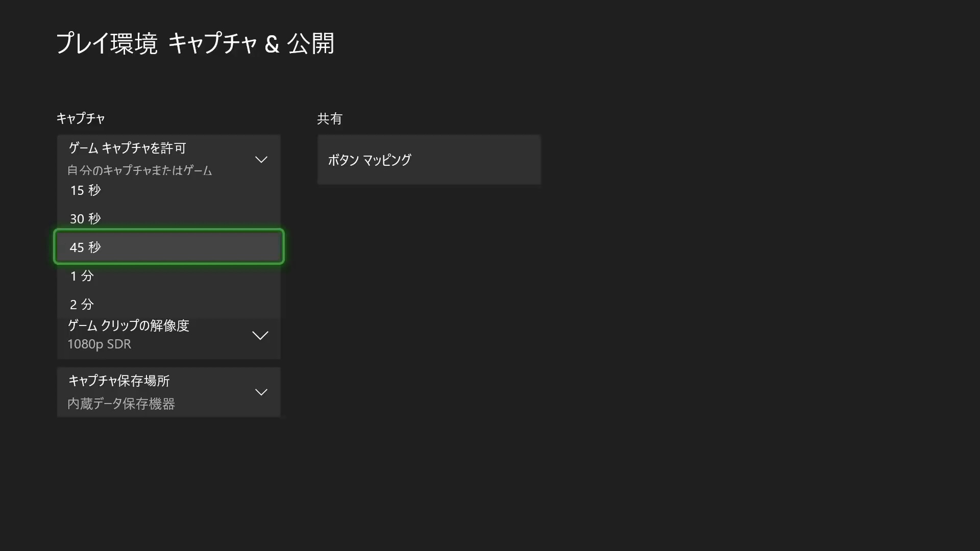Pick the 1 分 duration

[82, 276]
